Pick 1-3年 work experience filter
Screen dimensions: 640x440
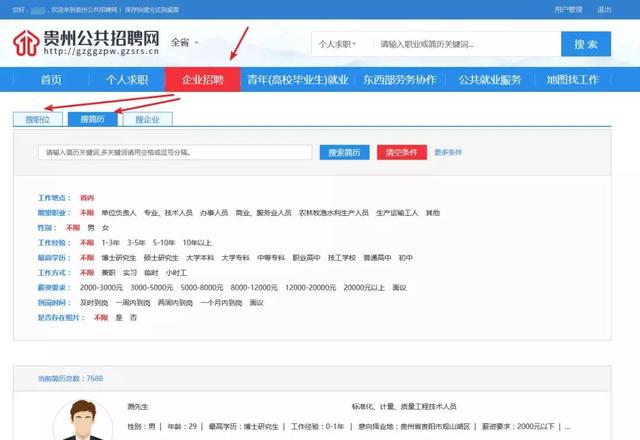click(x=111, y=242)
